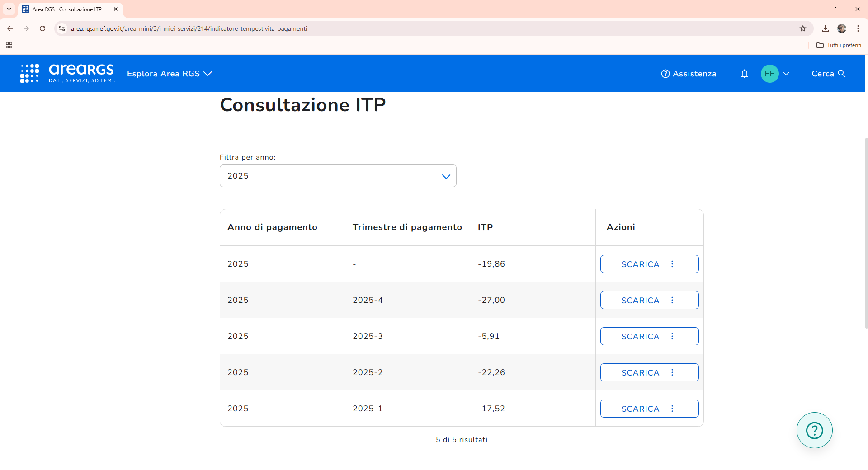
Task: Expand the user account chevron
Action: click(x=786, y=74)
